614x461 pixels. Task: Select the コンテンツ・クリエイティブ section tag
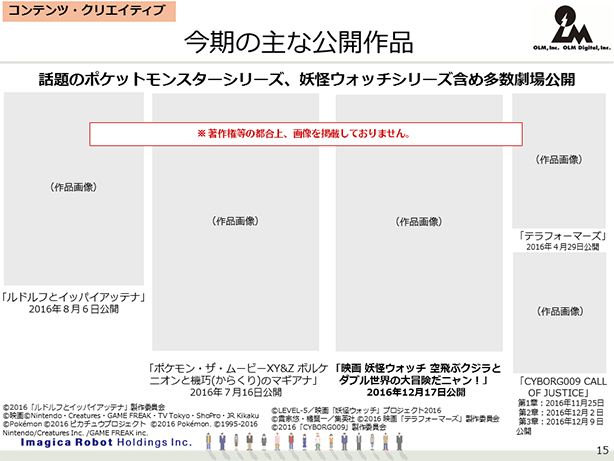[89, 11]
